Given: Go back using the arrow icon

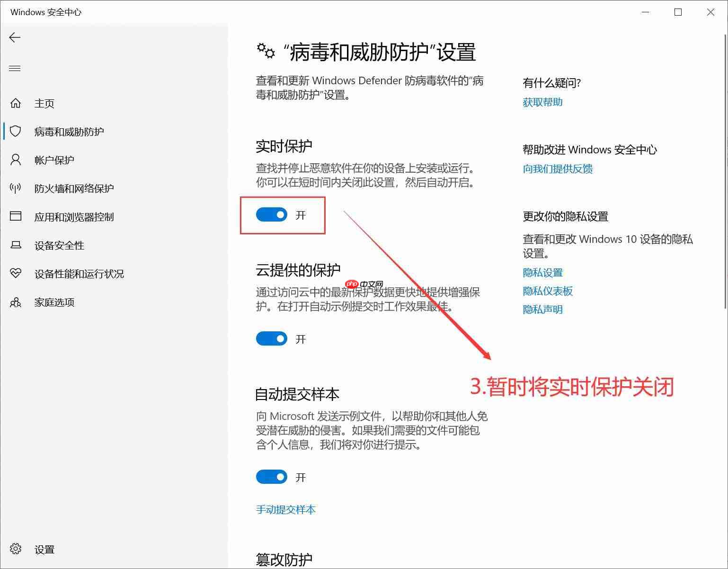Looking at the screenshot, I should pyautogui.click(x=15, y=37).
